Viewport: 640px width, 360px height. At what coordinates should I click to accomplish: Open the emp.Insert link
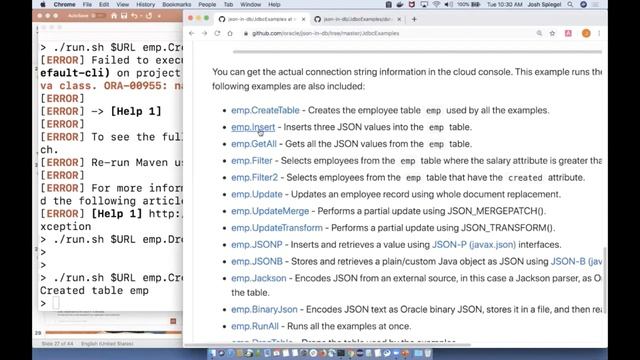click(253, 127)
